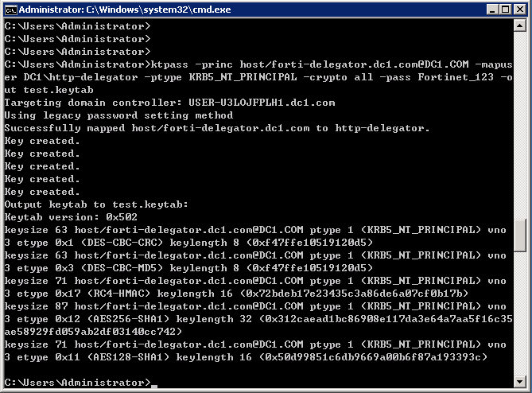Click the vertical scrollbar thumb

521,235
